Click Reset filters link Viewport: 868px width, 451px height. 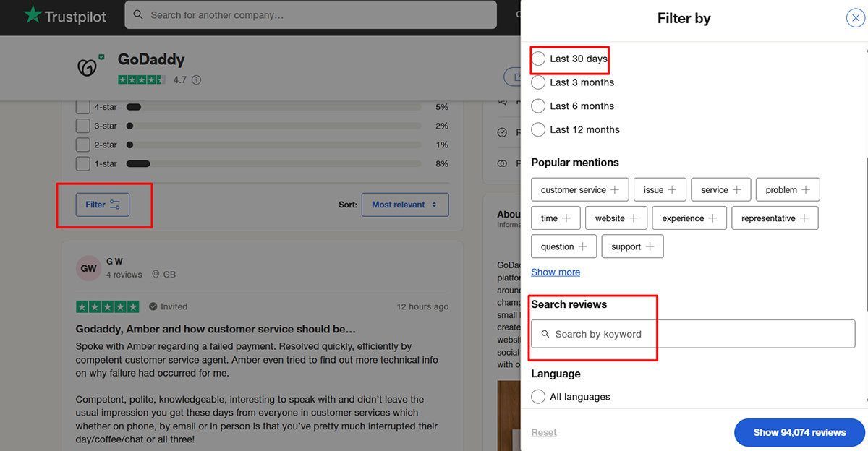click(544, 433)
